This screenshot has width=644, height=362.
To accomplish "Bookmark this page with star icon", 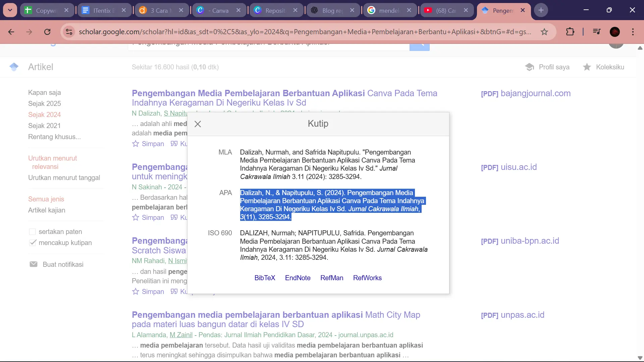I will [x=544, y=32].
